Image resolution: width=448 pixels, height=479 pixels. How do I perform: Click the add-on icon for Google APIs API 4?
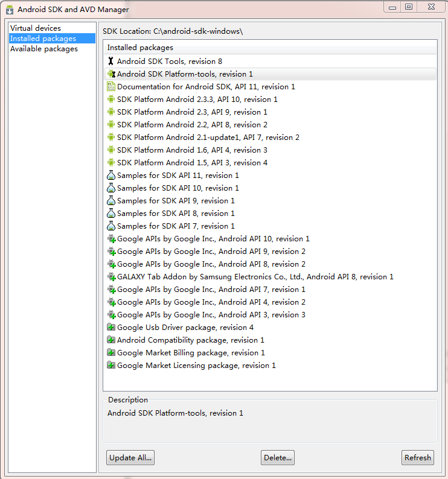pyautogui.click(x=111, y=302)
